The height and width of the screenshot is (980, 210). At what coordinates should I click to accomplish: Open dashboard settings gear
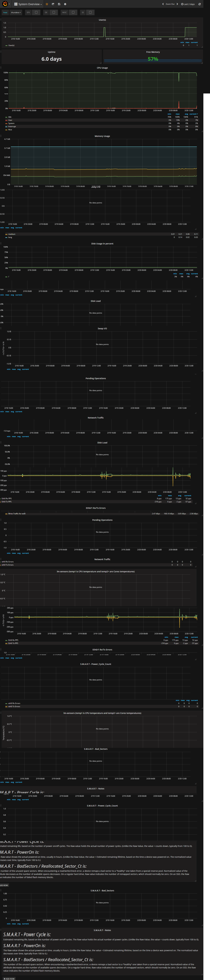pyautogui.click(x=65, y=4)
